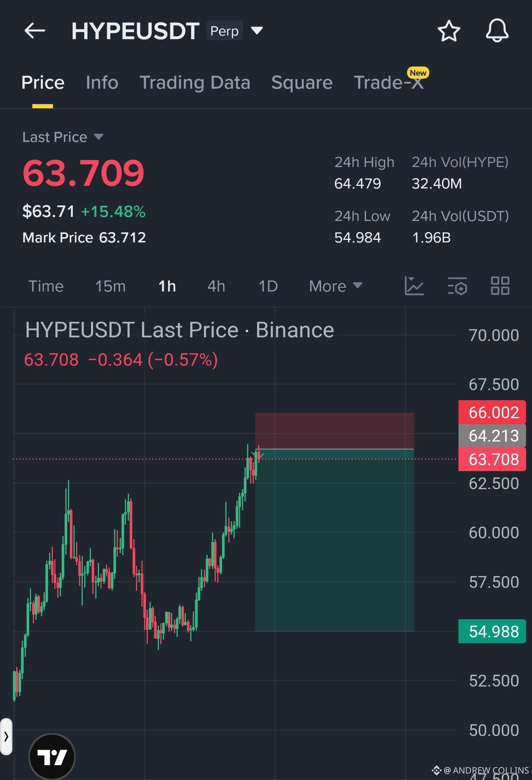Click the 24h High value 64.479
Image resolution: width=532 pixels, height=780 pixels.
pos(358,184)
